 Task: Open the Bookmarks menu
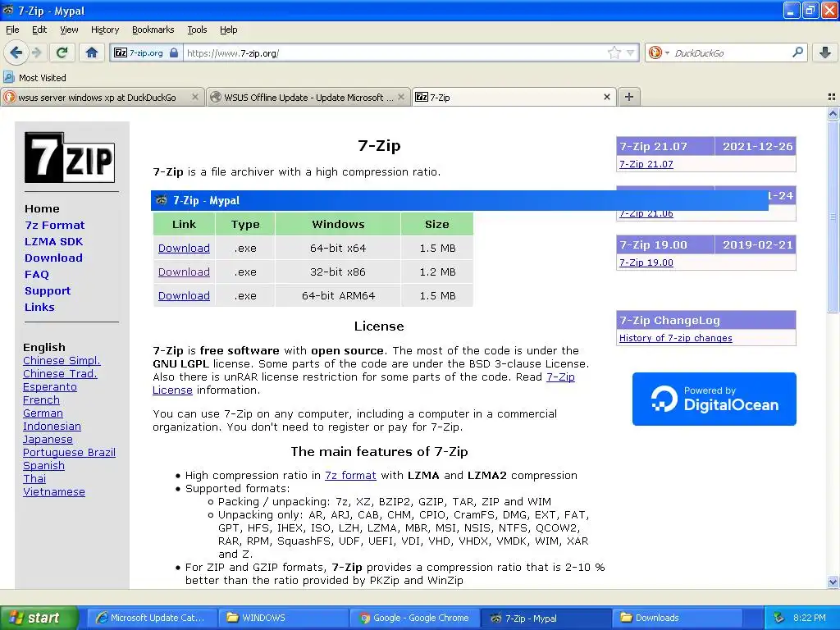tap(153, 30)
